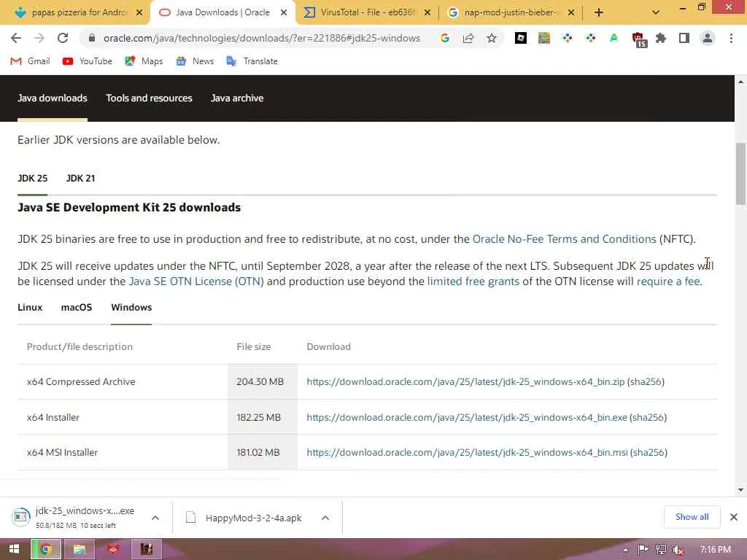Select the macOS tab
This screenshot has height=560, width=747.
coord(76,307)
